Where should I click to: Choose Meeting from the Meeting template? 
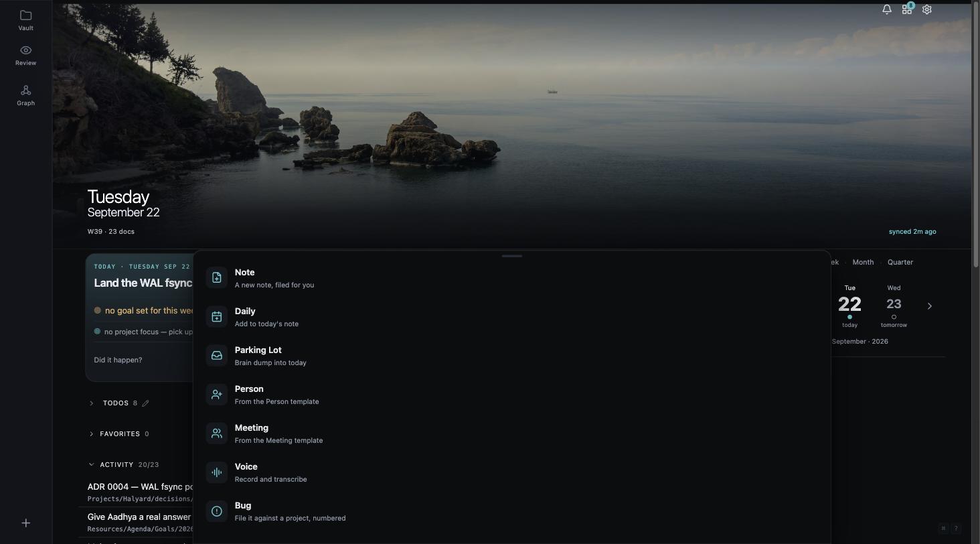[511, 433]
